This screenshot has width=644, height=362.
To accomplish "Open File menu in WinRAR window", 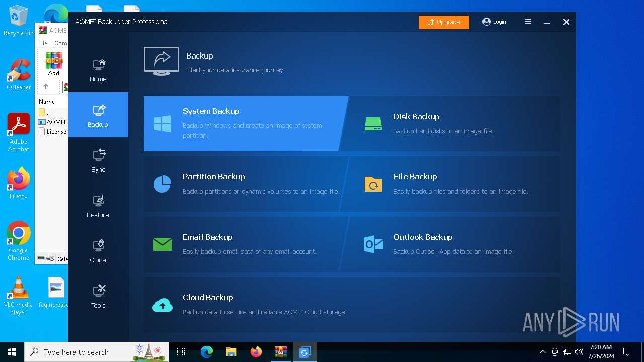I will tap(43, 43).
